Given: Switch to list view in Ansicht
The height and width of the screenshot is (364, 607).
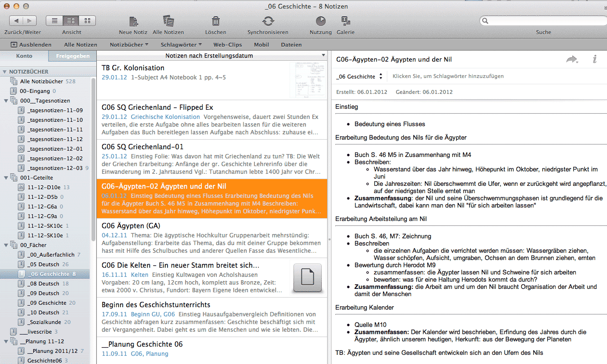Looking at the screenshot, I should (x=54, y=21).
